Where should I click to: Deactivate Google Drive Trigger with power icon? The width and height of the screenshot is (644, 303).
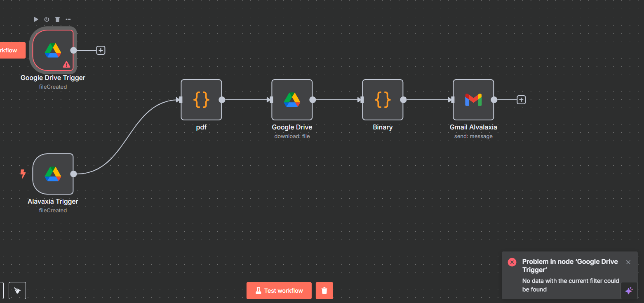click(47, 19)
